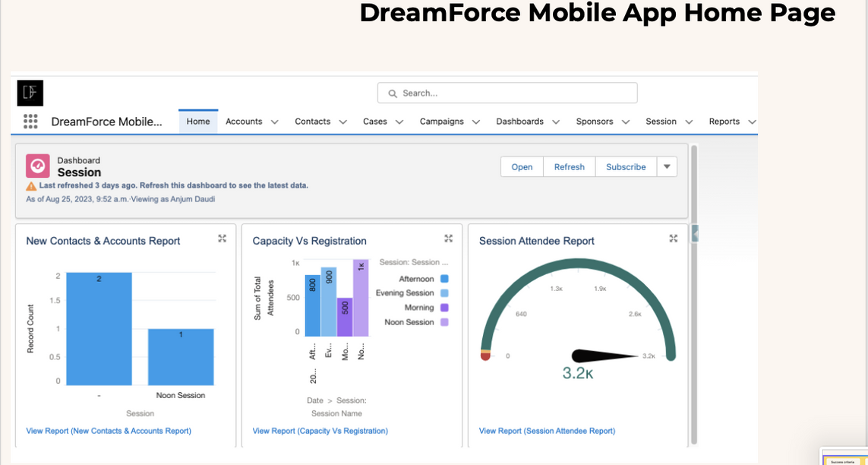The width and height of the screenshot is (868, 465).
Task: Click the bar with value 2
Action: [x=99, y=328]
